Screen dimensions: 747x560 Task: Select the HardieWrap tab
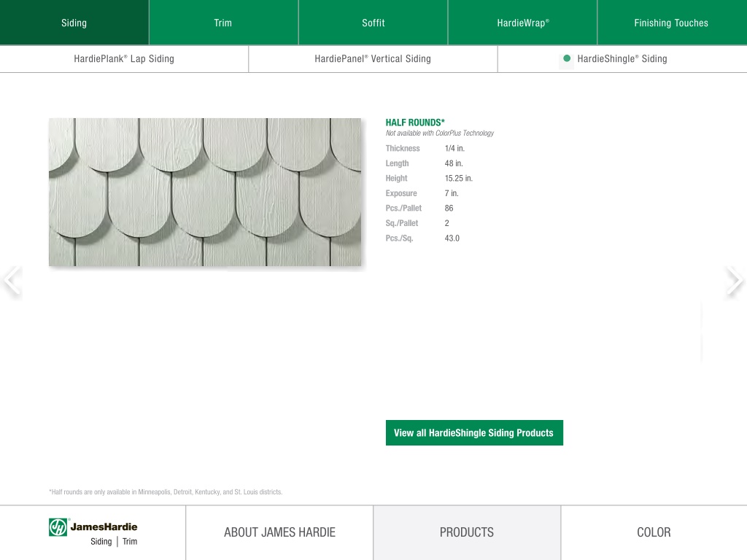[x=522, y=23]
